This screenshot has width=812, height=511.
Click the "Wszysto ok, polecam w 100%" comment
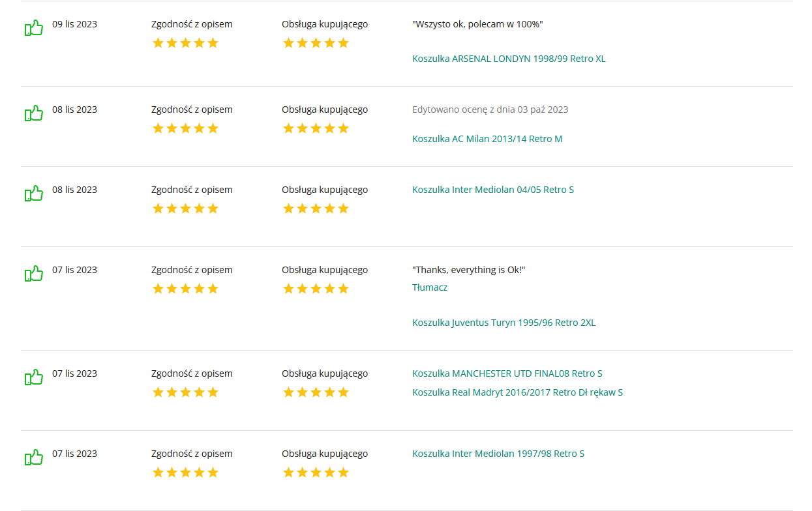pos(477,24)
